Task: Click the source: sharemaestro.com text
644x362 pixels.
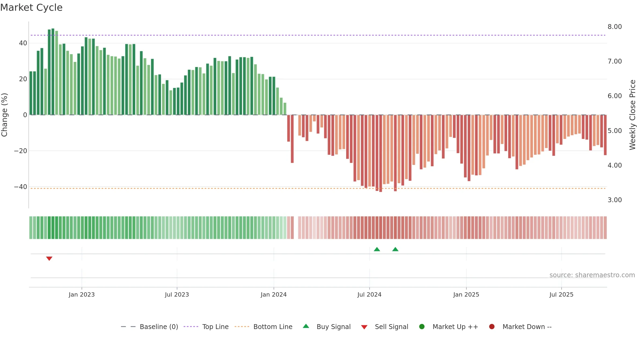Action: 592,275
